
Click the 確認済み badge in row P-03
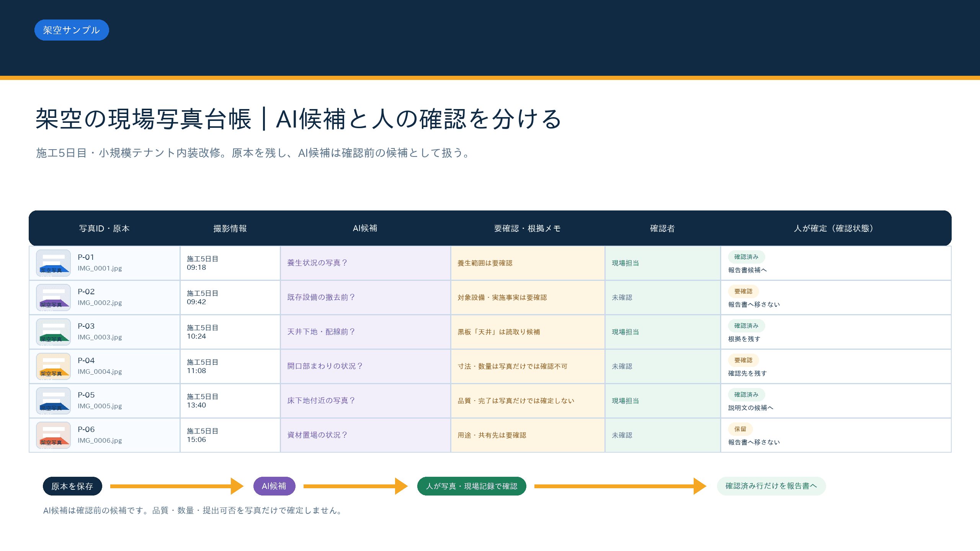click(746, 326)
